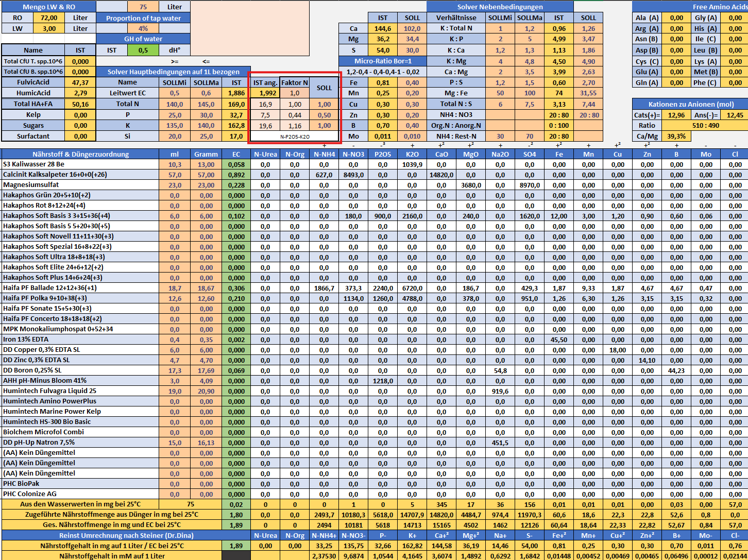Click the Mengo LW & RO header cell
The height and width of the screenshot is (560, 748).
[x=49, y=7]
